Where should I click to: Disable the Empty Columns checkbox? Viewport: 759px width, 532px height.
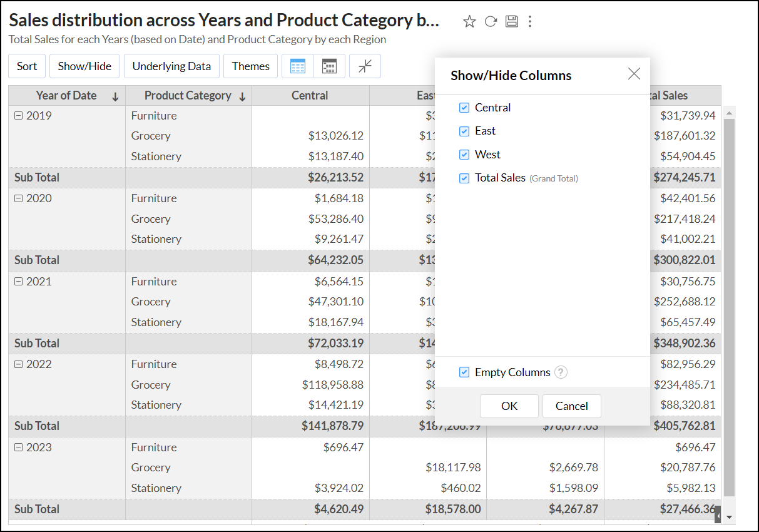pos(464,372)
